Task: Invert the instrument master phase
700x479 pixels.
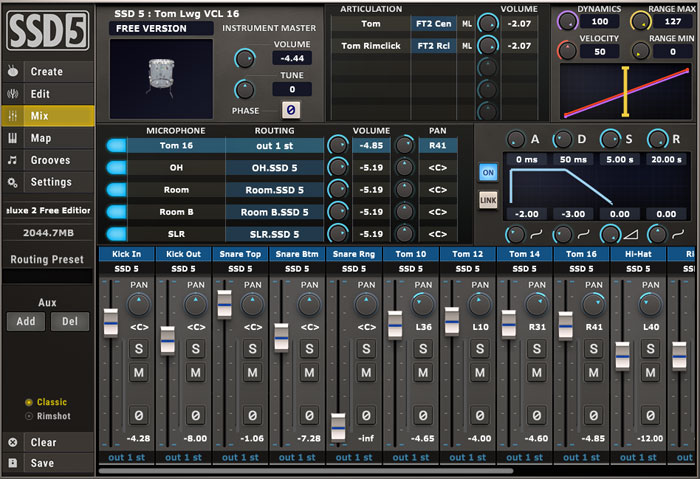Action: [291, 110]
